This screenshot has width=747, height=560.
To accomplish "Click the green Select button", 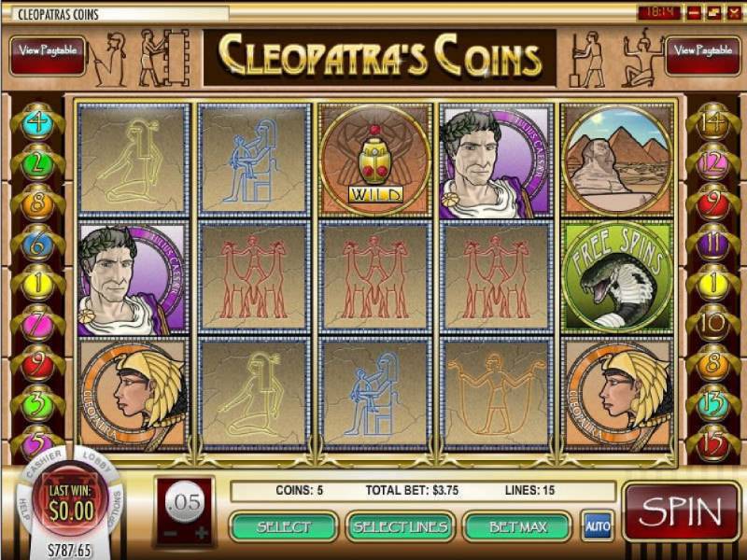I will (284, 526).
